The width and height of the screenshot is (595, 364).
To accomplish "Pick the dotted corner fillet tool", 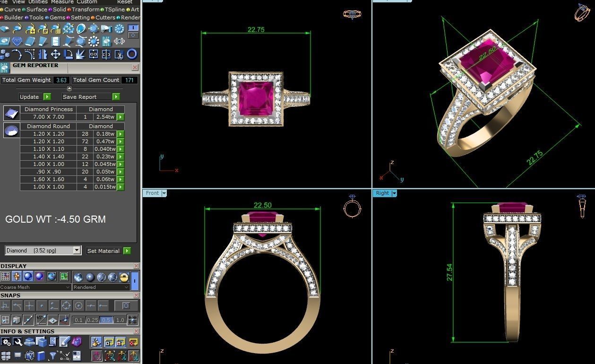I will click(29, 54).
